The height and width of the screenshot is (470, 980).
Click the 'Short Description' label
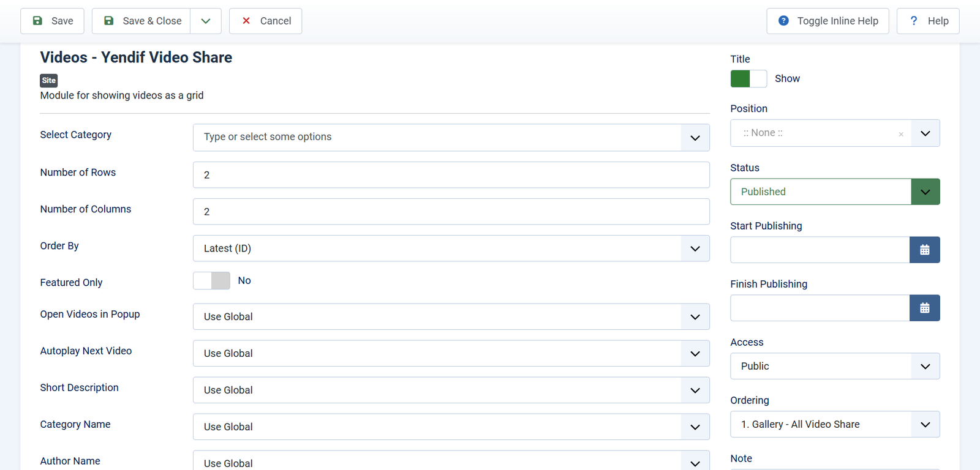pyautogui.click(x=80, y=388)
